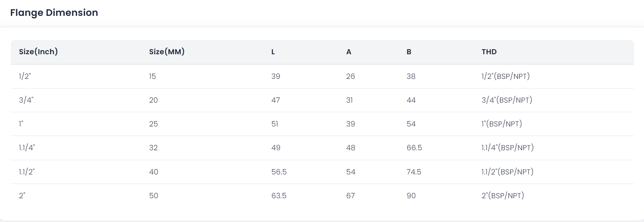Click the 3/4"(BSP/NPT) thread cell
The width and height of the screenshot is (644, 222).
(507, 100)
